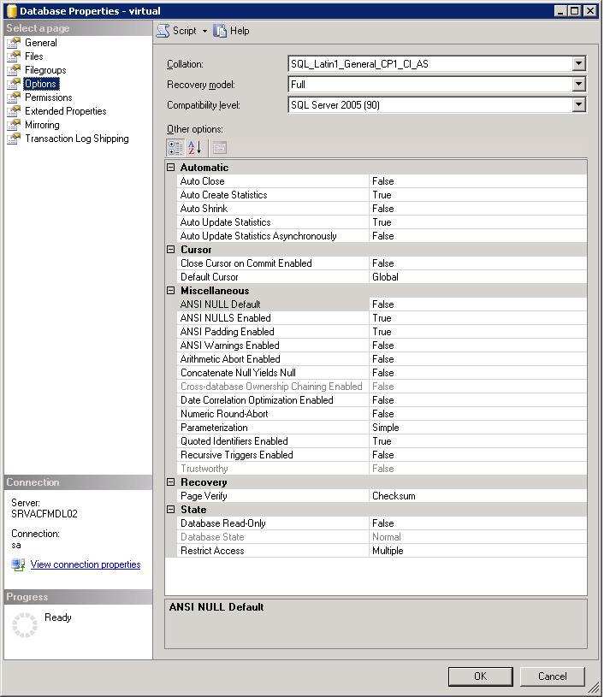The height and width of the screenshot is (697, 616).
Task: Click the Property Pages icon
Action: tap(219, 148)
